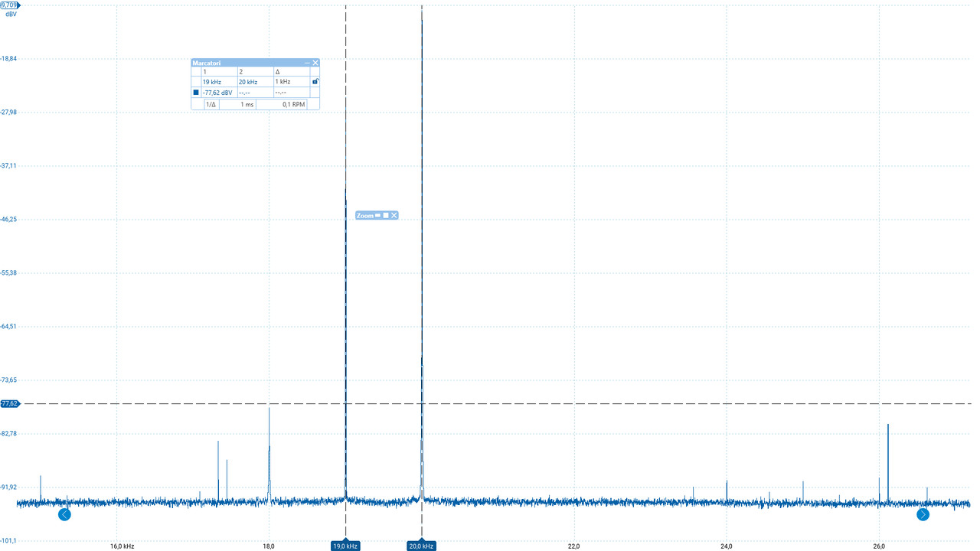Click the 22,0 frequency axis label
Screen dimensions: 980x551
click(x=574, y=546)
